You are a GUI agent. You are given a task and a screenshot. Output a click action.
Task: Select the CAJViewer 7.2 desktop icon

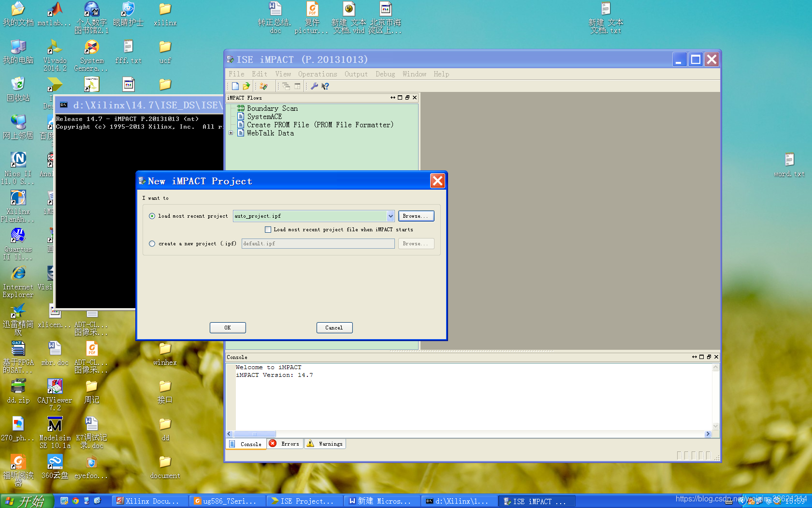[x=55, y=395]
